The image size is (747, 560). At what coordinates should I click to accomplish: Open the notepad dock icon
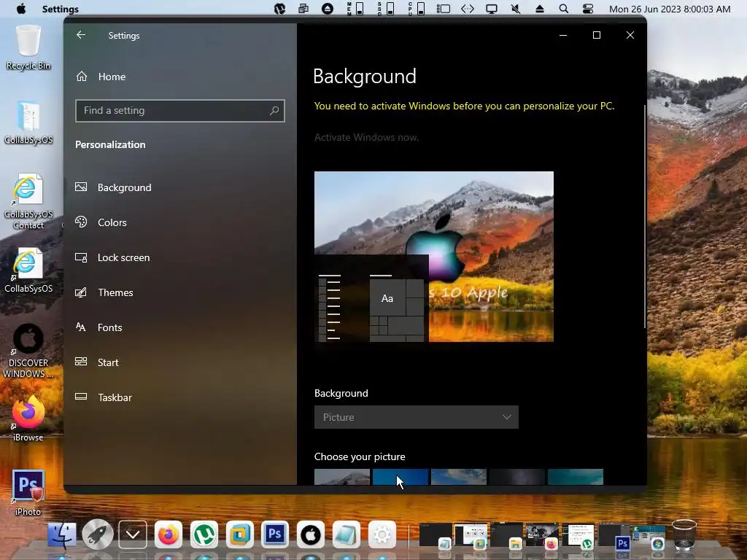(347, 534)
